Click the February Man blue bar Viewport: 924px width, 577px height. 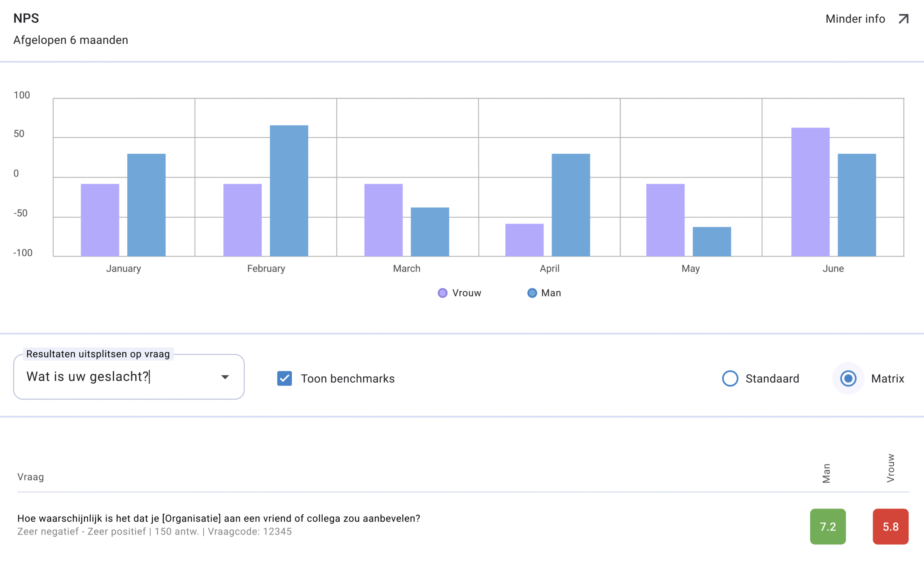[289, 191]
